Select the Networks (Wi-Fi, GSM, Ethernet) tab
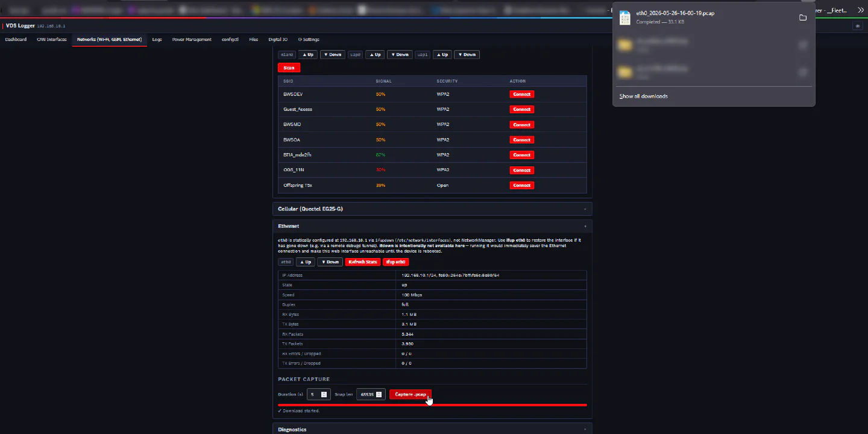 point(109,39)
